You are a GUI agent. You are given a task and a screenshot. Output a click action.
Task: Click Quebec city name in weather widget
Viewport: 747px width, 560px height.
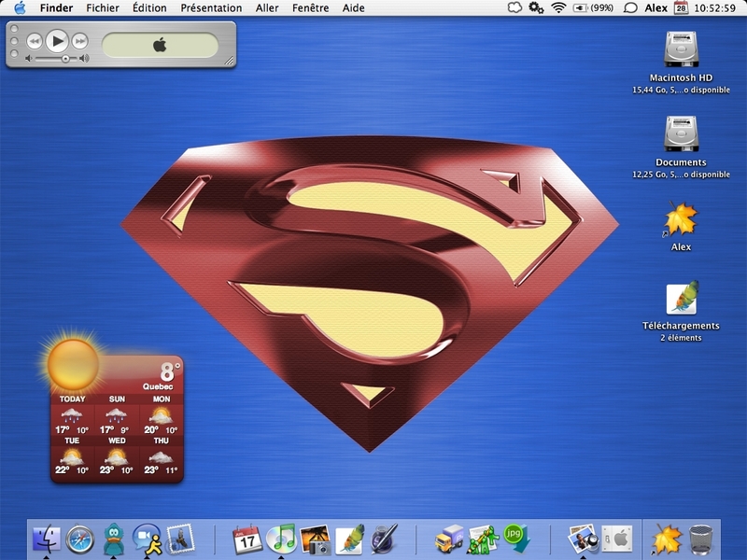(158, 386)
